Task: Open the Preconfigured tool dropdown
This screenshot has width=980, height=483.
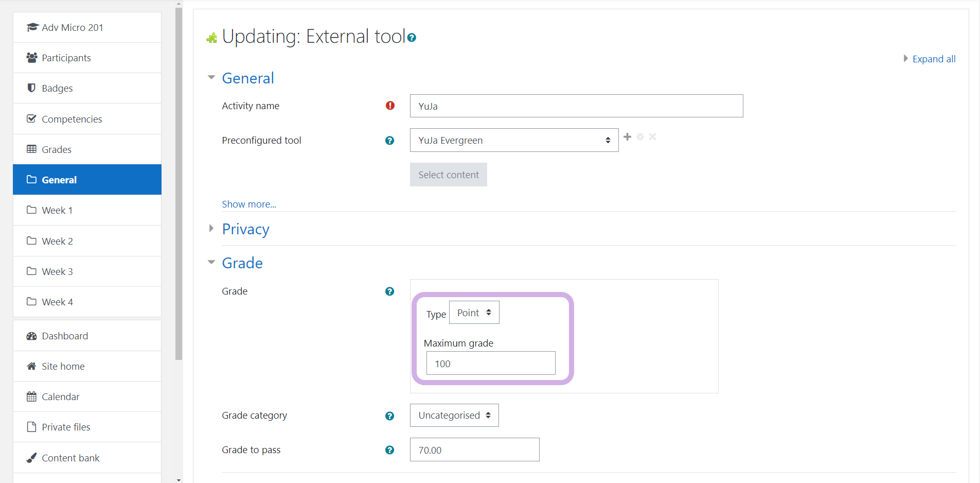Action: [x=513, y=140]
